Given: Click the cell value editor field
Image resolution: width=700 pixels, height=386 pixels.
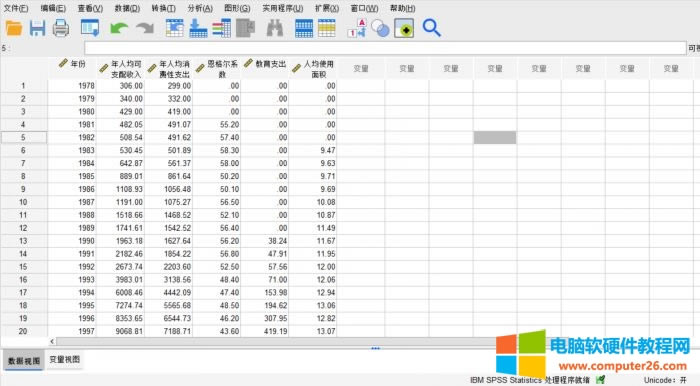Looking at the screenshot, I should (385, 48).
